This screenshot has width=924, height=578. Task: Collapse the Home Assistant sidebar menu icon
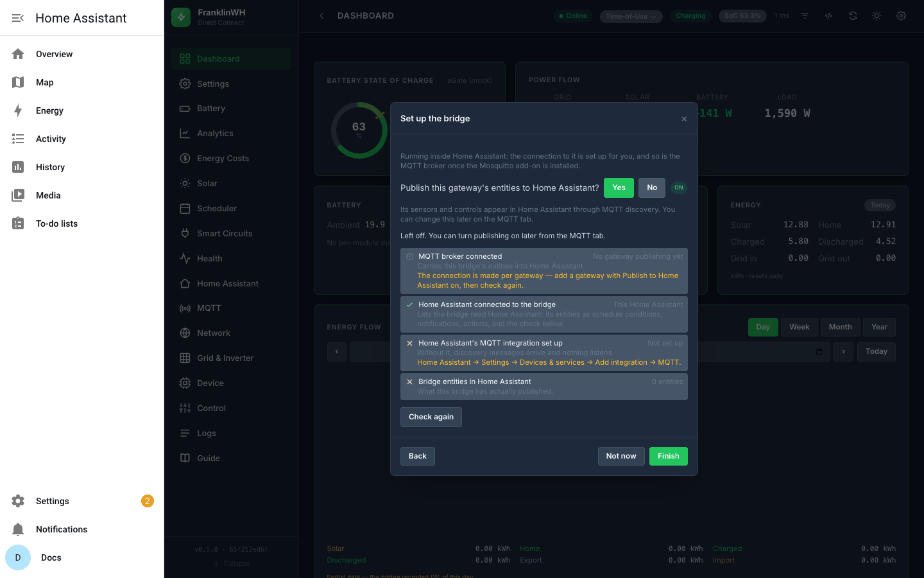coord(18,18)
